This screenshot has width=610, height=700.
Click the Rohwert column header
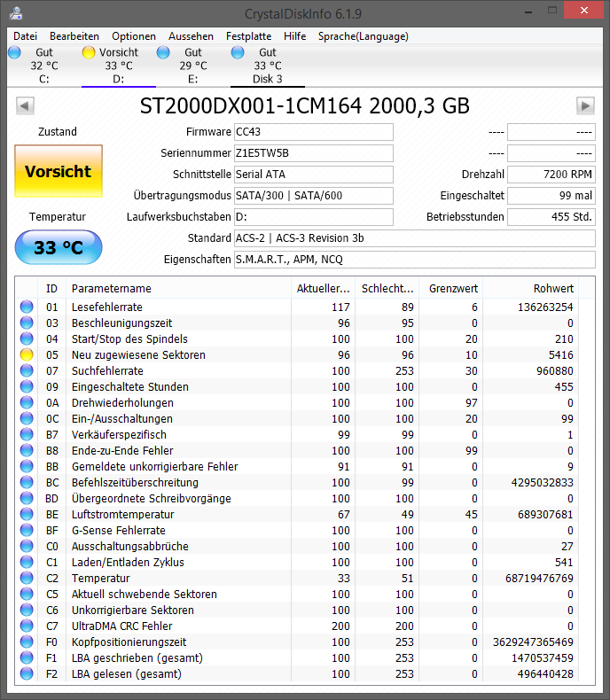(530, 288)
